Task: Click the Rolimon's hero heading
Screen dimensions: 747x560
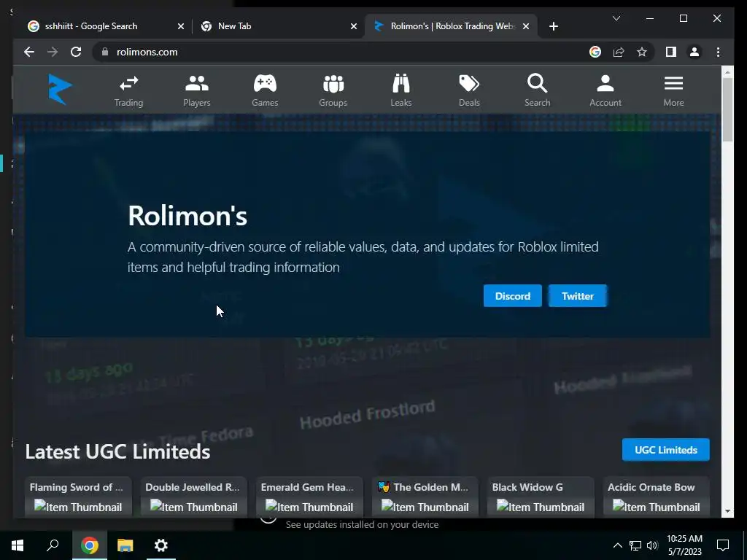Action: pos(187,215)
